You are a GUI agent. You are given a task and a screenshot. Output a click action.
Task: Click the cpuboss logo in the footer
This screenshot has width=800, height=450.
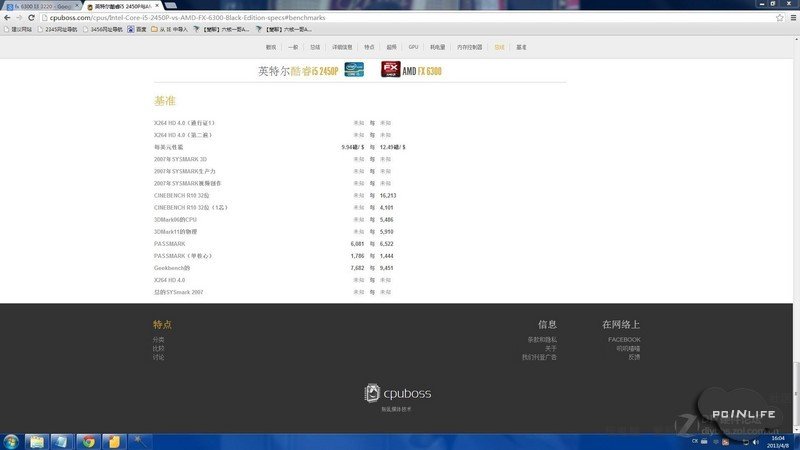pos(397,393)
